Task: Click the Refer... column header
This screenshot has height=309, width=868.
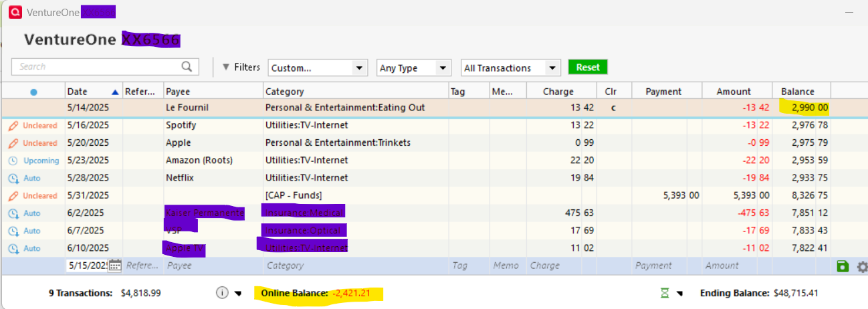Action: 142,92
